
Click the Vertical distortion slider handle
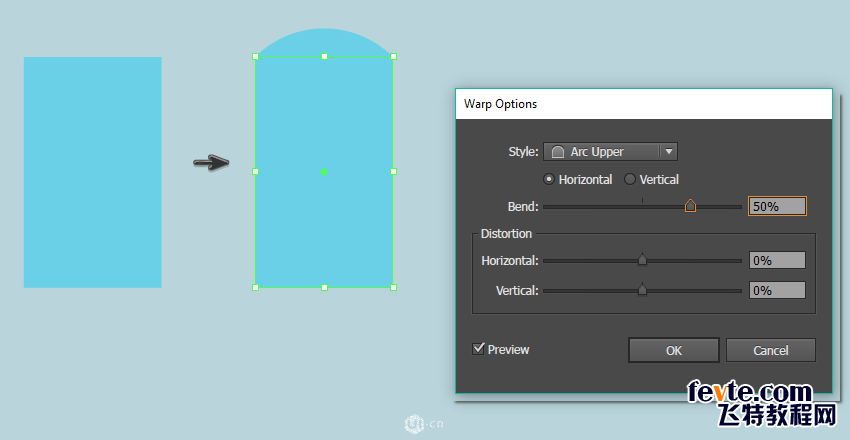pos(642,290)
